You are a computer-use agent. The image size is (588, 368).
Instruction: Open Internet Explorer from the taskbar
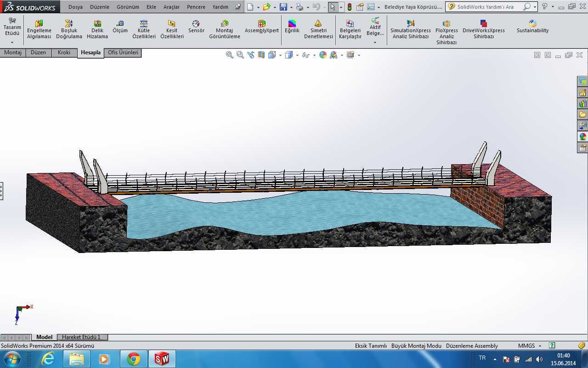pos(48,359)
